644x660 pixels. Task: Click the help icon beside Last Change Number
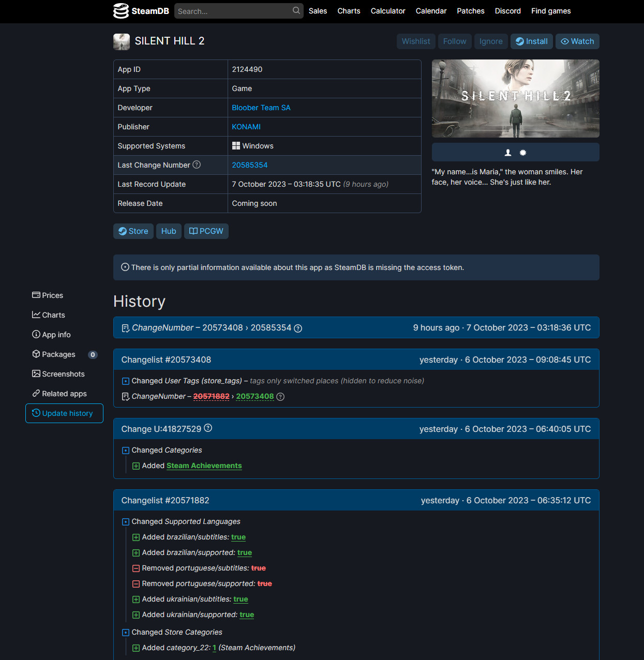coord(197,164)
